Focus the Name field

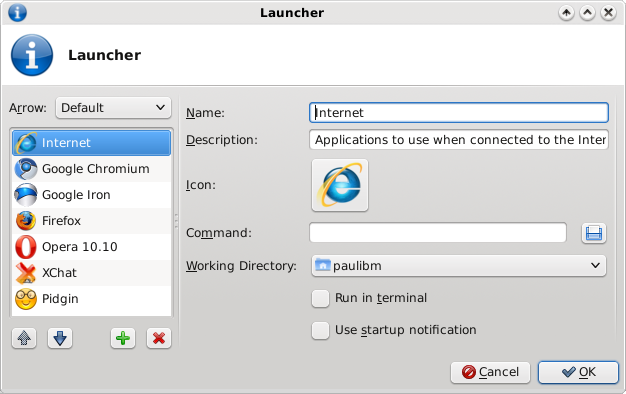click(459, 113)
